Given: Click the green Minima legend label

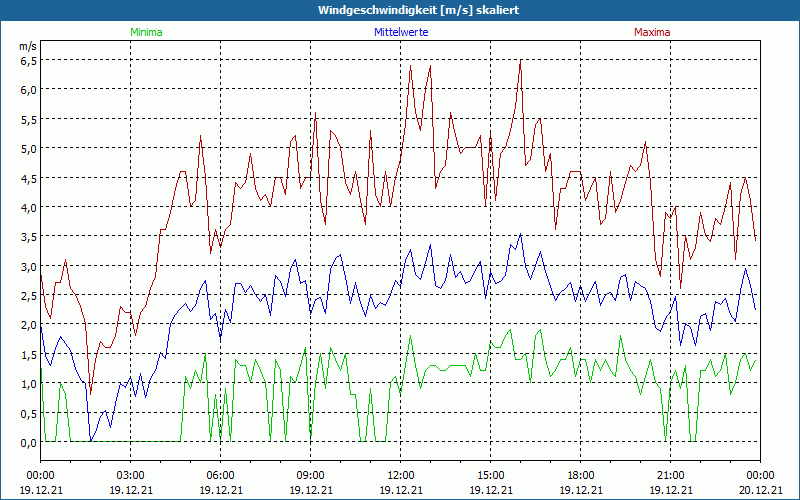Looking at the screenshot, I should tap(146, 32).
